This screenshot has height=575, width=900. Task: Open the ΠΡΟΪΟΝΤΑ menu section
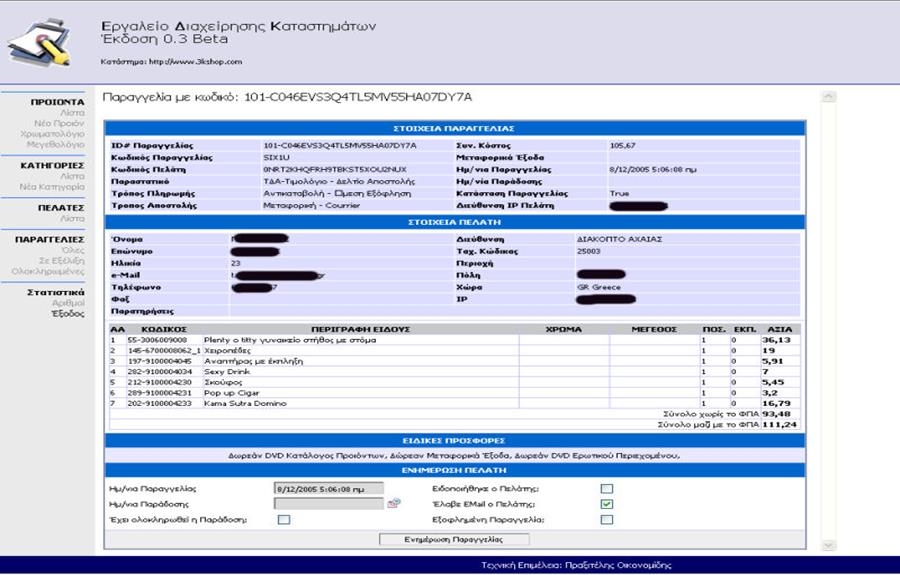pyautogui.click(x=57, y=102)
